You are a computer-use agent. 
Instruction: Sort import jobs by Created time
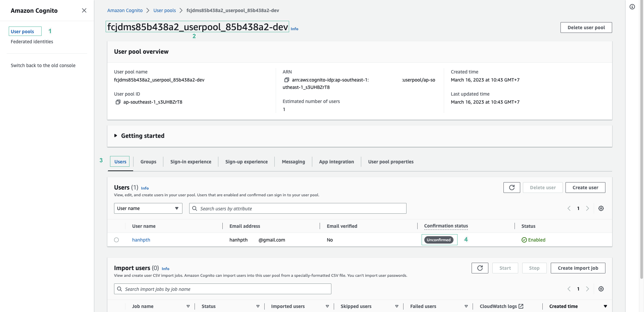pyautogui.click(x=605, y=306)
